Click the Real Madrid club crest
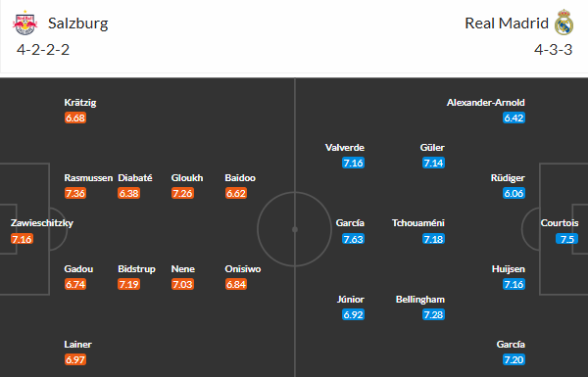 point(563,23)
